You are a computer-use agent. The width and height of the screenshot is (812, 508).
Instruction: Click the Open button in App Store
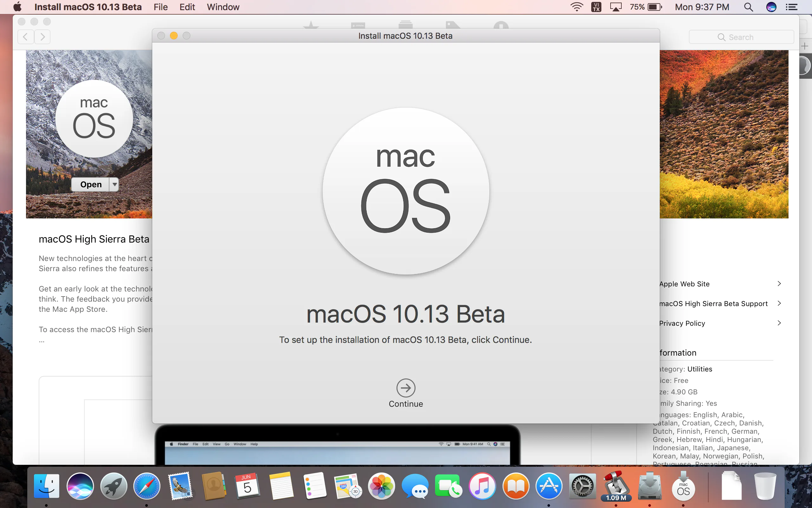[x=91, y=184]
